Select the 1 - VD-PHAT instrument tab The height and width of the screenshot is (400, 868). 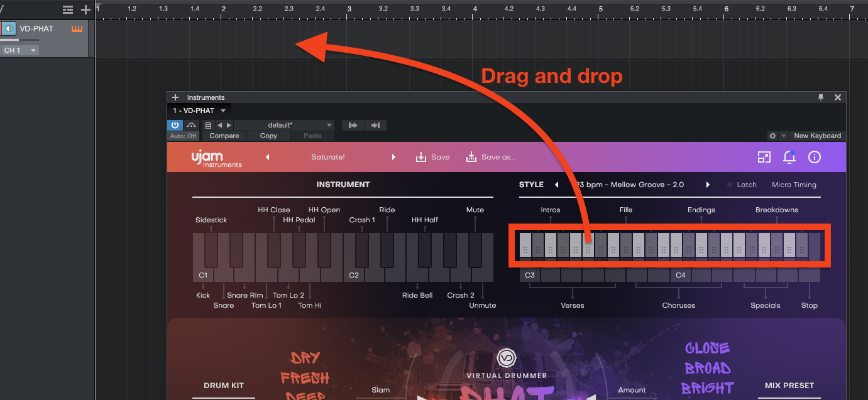194,111
